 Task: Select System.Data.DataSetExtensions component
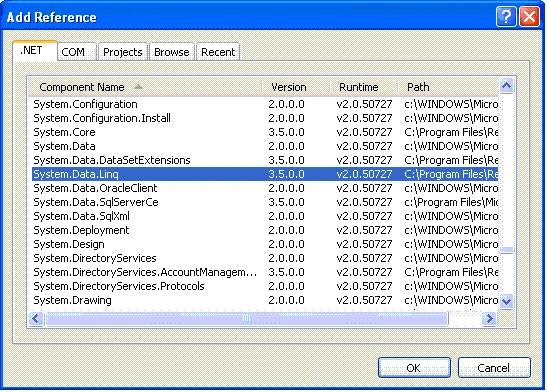coord(265,160)
